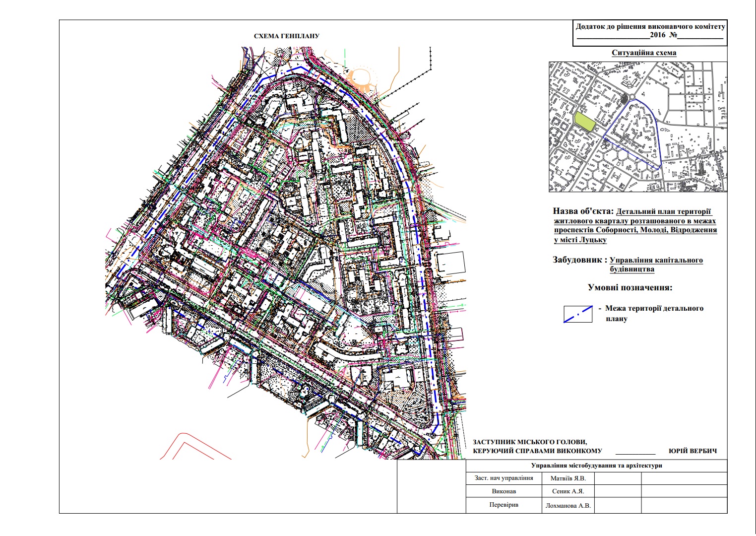The image size is (756, 536).
Task: Click the Управління містобудування та архітектури header
Action: click(596, 466)
